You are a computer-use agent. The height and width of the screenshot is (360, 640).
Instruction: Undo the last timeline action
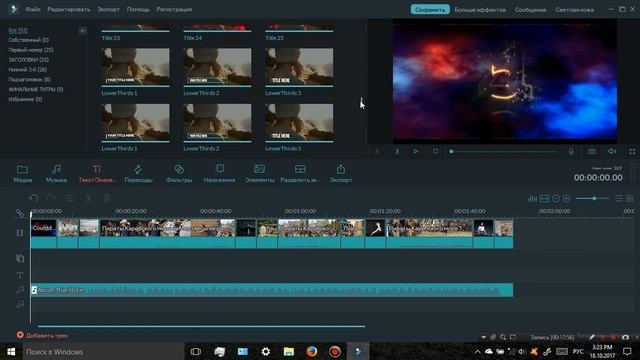[34, 198]
